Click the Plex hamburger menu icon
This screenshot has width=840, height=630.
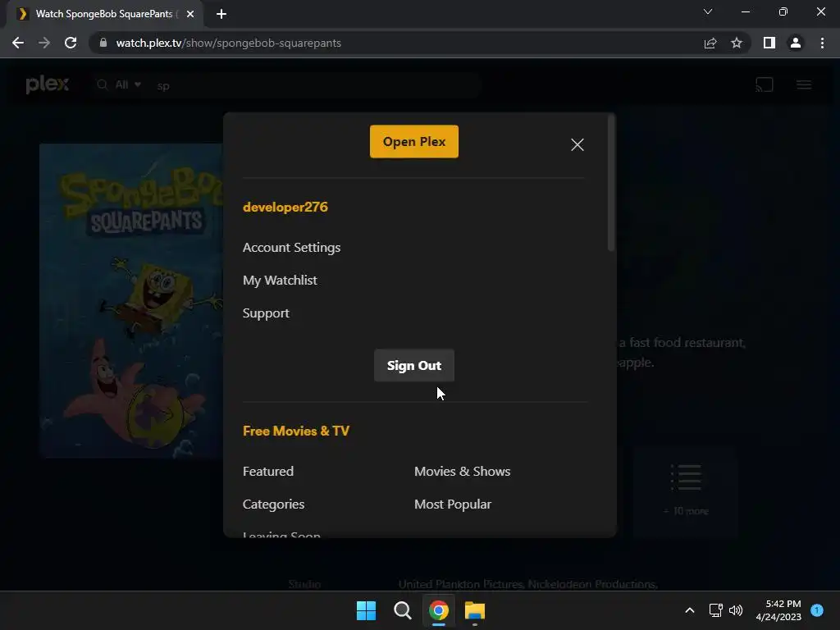(804, 84)
